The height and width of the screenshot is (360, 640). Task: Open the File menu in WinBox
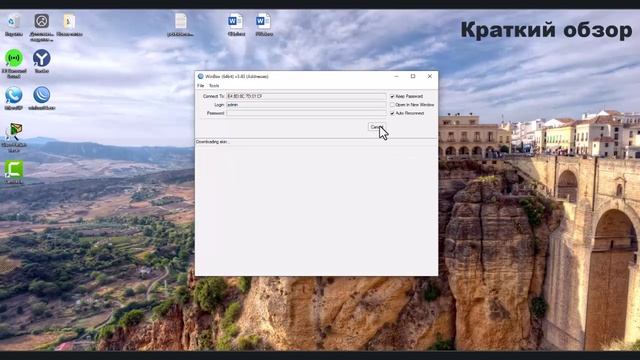[200, 86]
